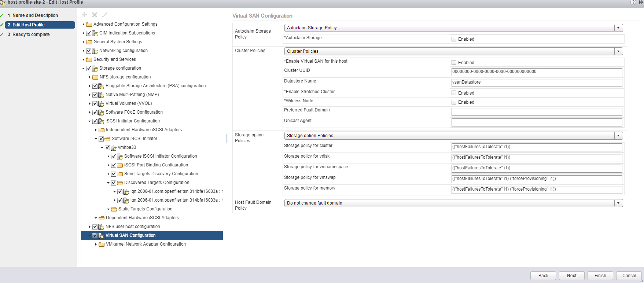Open the Host Fault Domain Policy dropdown
644x283 pixels.
(453, 203)
